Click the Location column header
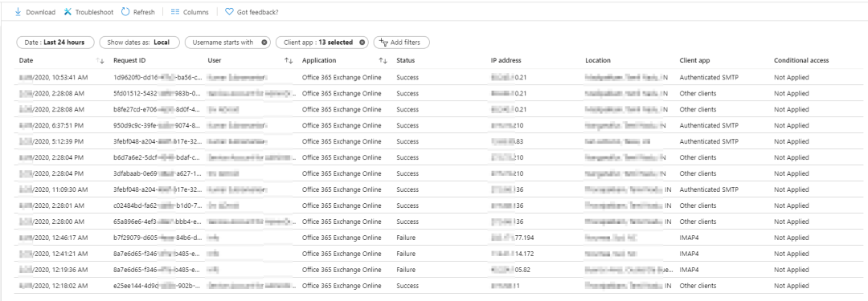 coord(598,60)
